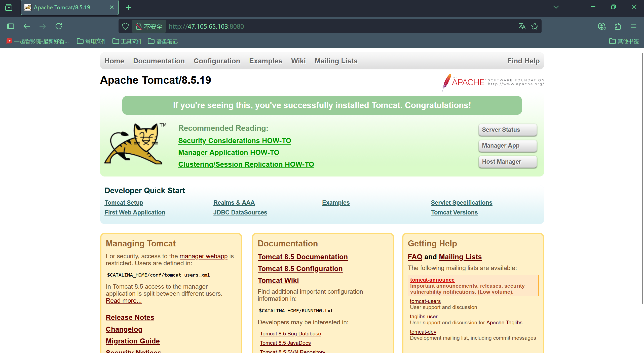Open the tracking protection shield

click(x=125, y=26)
